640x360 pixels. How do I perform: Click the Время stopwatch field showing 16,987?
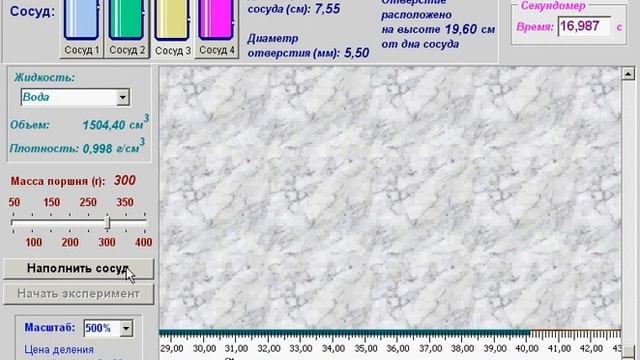pos(584,27)
